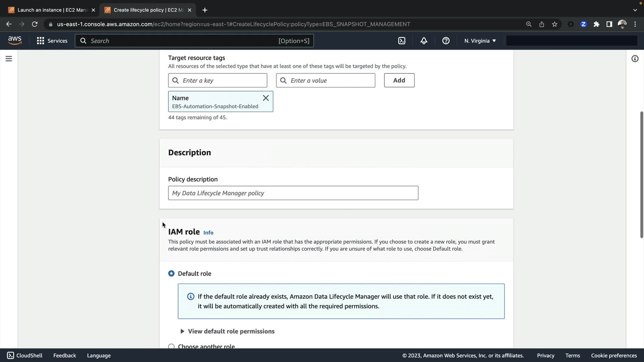Click the page vertical scrollbar
Viewport: 644px width, 362px height.
pyautogui.click(x=641, y=174)
